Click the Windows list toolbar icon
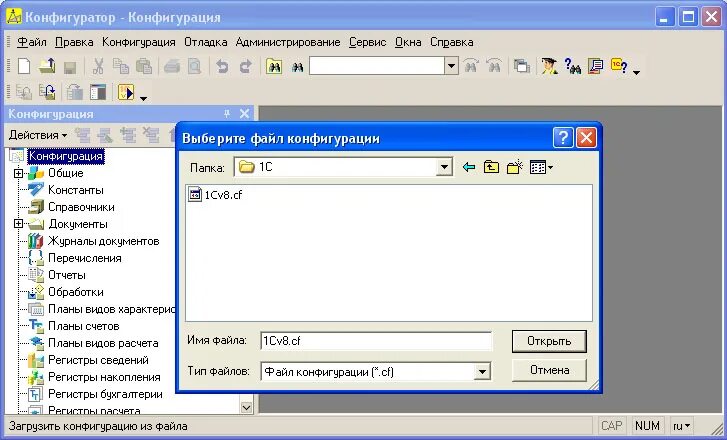Screen dimensions: 727x440 [522, 67]
